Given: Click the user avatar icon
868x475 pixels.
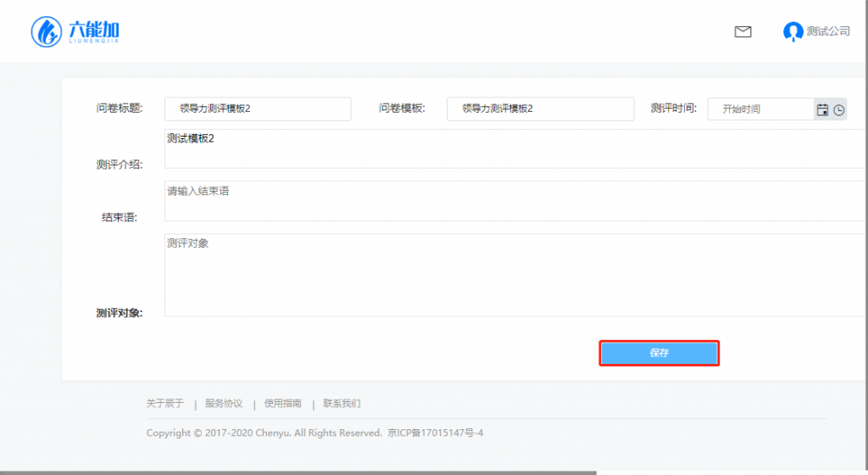Looking at the screenshot, I should (x=793, y=31).
